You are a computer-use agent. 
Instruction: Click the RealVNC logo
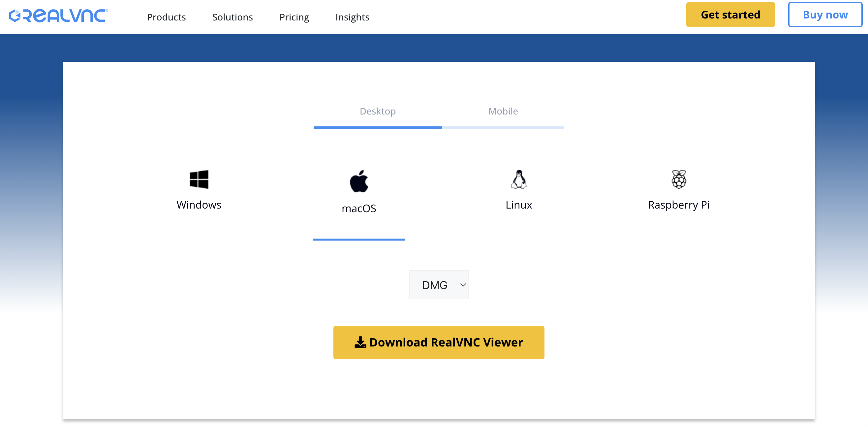[x=58, y=16]
